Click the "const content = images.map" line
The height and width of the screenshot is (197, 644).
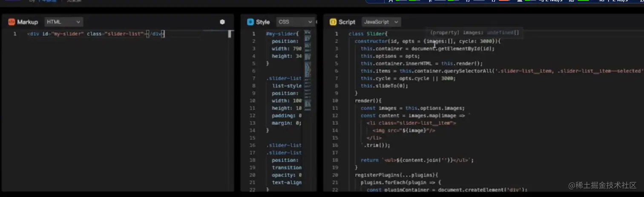(x=416, y=116)
